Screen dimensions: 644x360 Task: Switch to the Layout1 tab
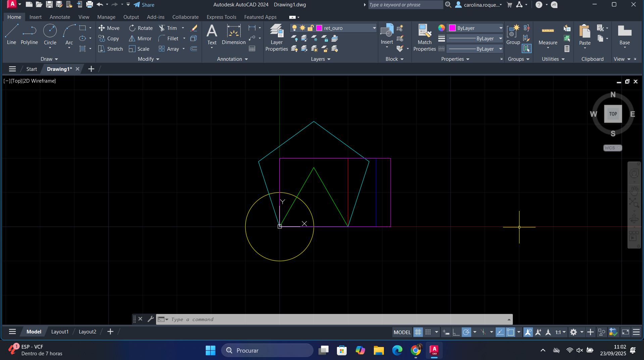(60, 332)
